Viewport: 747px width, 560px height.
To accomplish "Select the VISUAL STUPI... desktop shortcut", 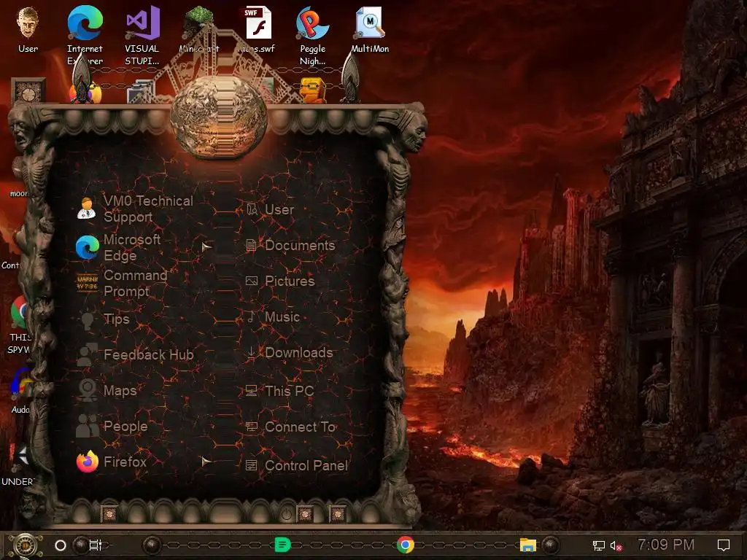I will tap(142, 35).
